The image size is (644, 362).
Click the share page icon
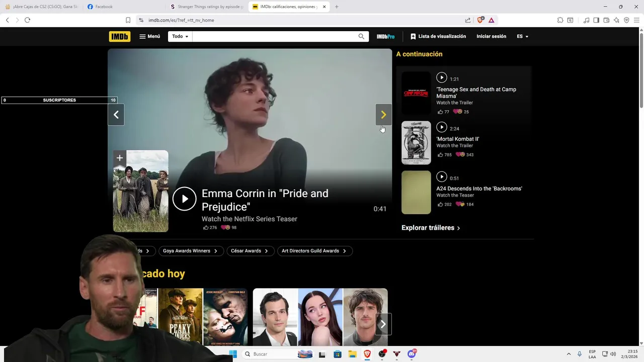[x=468, y=20]
